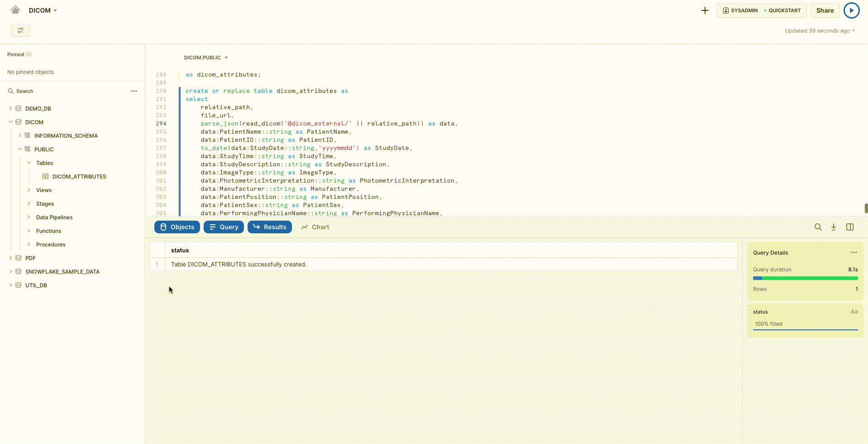Toggle the split panel layout icon
868x444 pixels.
(850, 227)
